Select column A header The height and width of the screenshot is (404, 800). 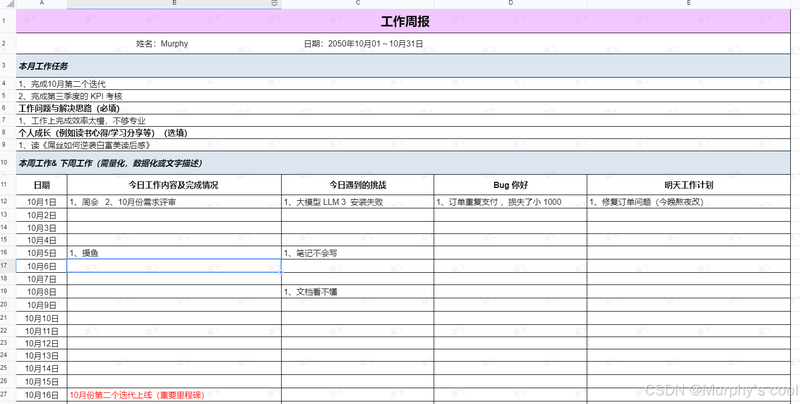[x=41, y=4]
